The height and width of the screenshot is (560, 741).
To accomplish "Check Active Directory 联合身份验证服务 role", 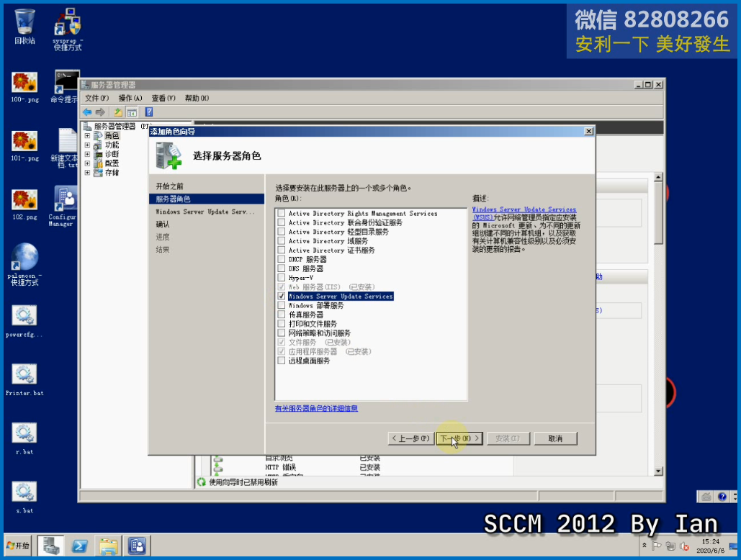I will (281, 222).
